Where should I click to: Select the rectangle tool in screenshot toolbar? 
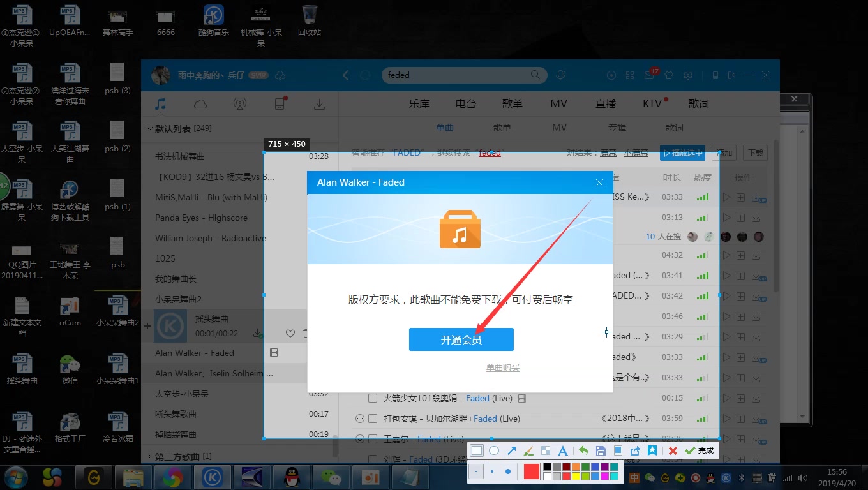tap(477, 450)
